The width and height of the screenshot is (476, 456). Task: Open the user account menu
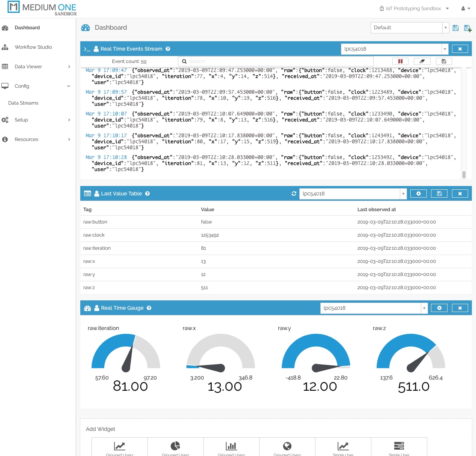coord(465,8)
